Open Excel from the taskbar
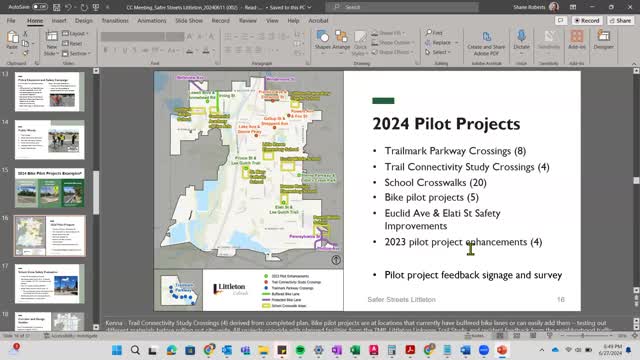 tap(355, 350)
